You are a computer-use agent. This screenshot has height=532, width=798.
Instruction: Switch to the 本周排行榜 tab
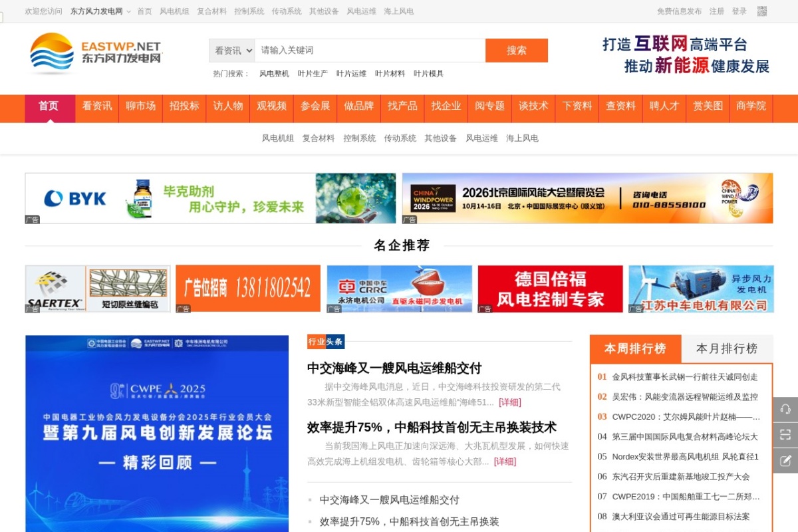tap(635, 348)
